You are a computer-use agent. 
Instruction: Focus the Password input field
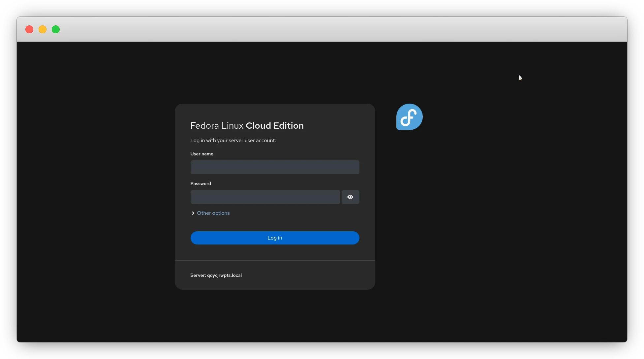pos(265,197)
